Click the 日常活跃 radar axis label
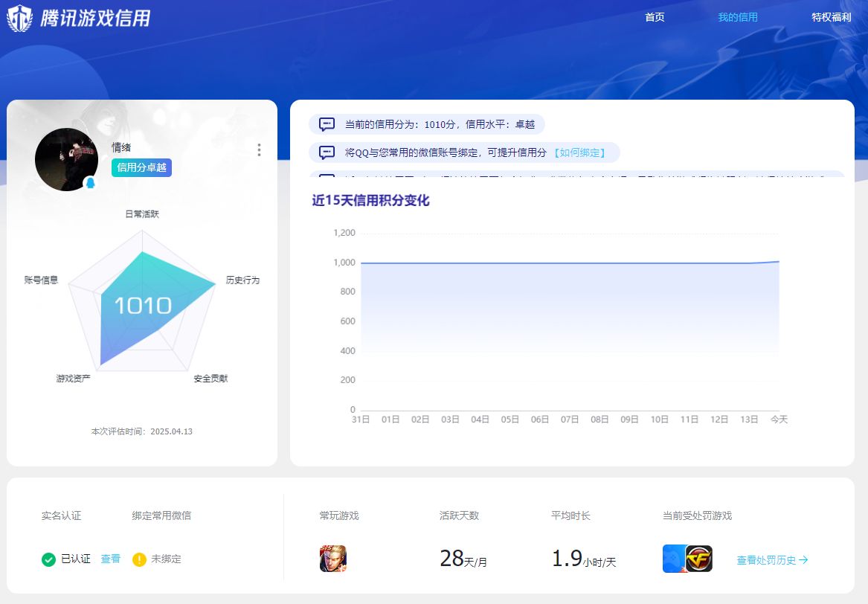 click(x=142, y=214)
